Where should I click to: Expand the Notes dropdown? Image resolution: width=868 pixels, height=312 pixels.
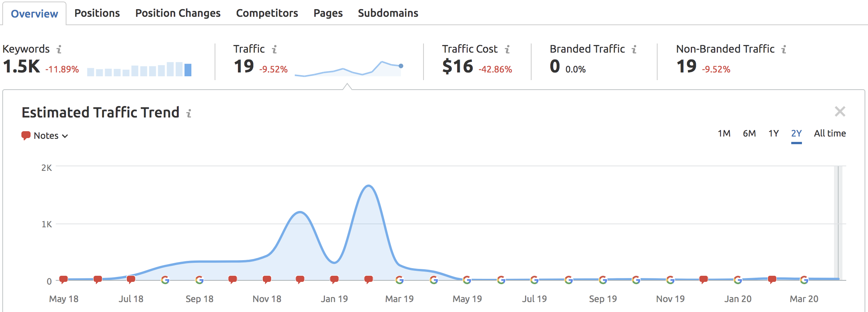(46, 136)
